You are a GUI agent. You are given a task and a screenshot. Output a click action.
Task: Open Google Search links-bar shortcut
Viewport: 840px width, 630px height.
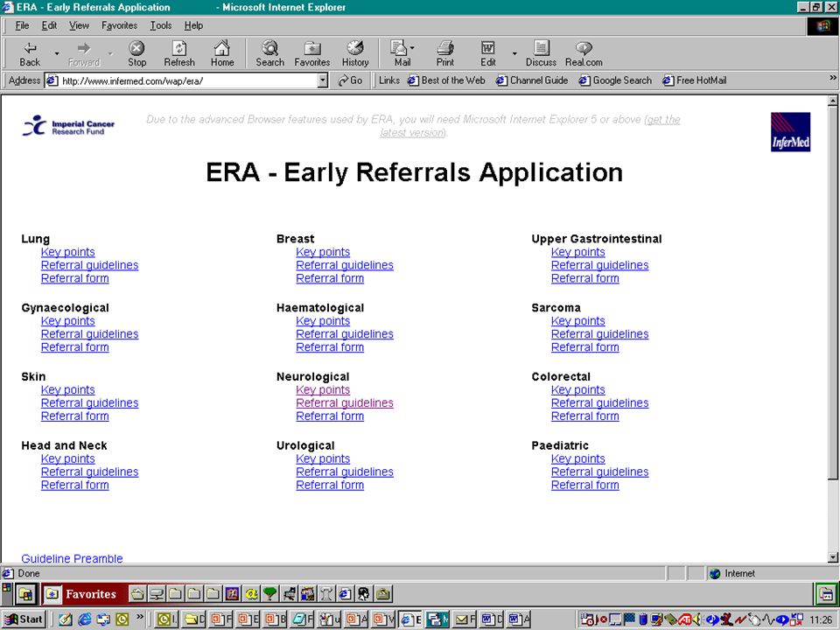point(615,80)
